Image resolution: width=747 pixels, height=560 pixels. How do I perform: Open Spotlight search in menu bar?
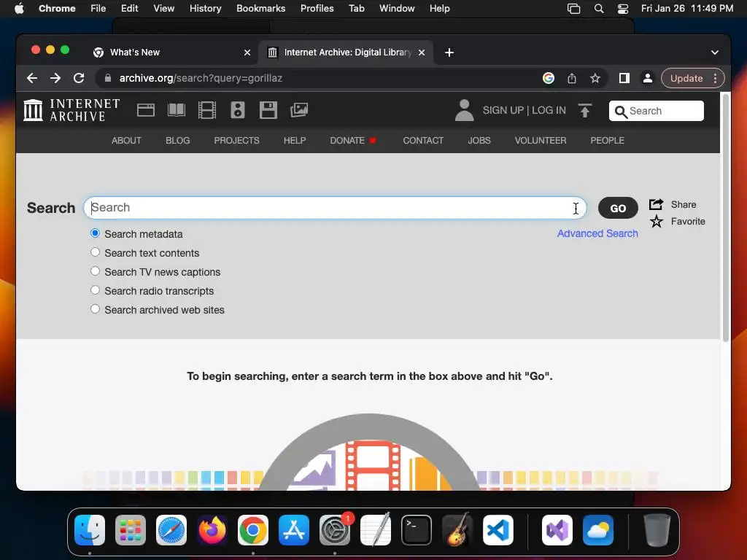point(599,9)
